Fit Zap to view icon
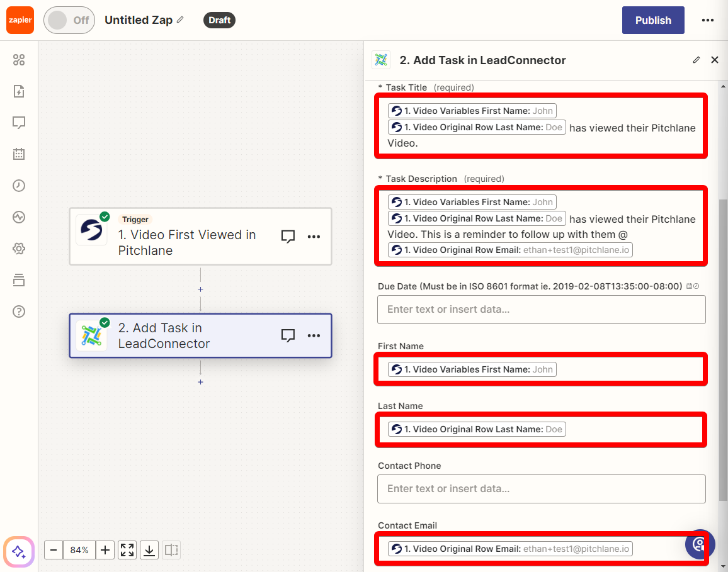Viewport: 728px width, 572px height. (x=127, y=550)
